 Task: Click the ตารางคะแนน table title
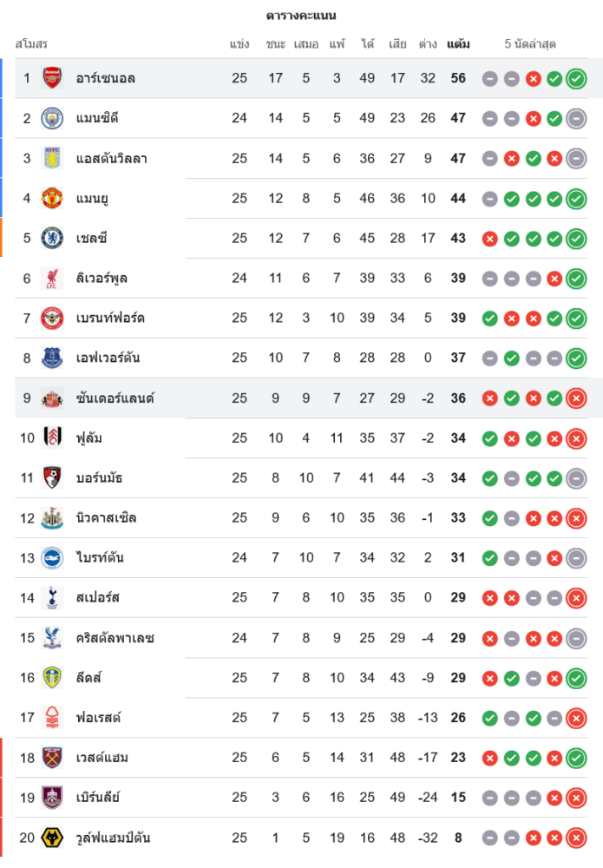tap(301, 16)
